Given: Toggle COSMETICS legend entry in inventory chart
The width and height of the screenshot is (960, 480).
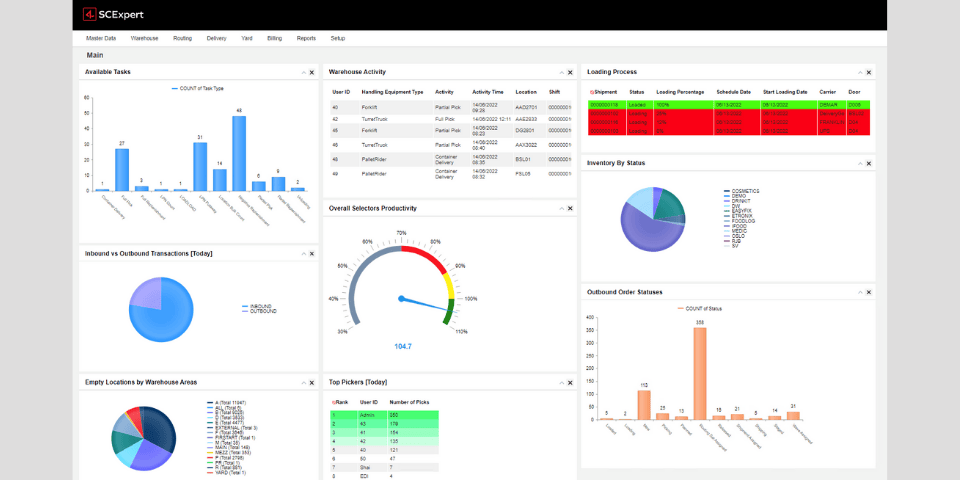Looking at the screenshot, I should (x=745, y=191).
